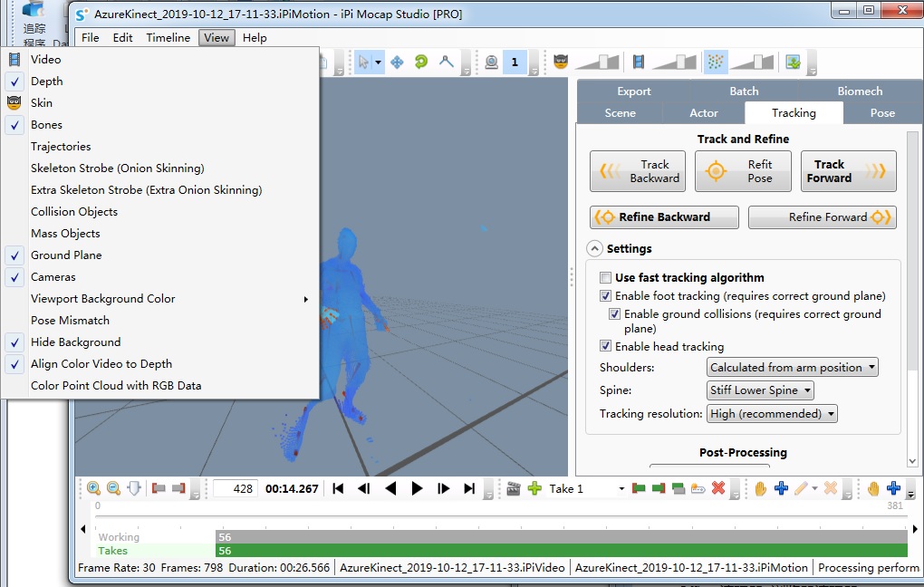Switch to the Actor tab
This screenshot has width=924, height=587.
(x=704, y=112)
